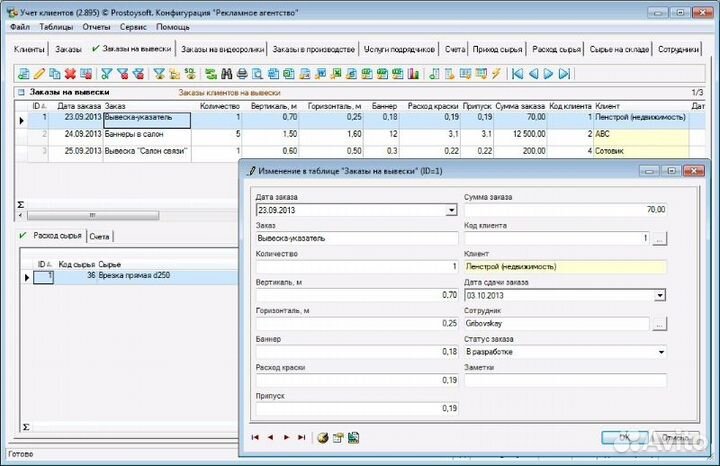The width and height of the screenshot is (720, 466).
Task: Click the bar chart toolbar icon
Action: [x=413, y=74]
